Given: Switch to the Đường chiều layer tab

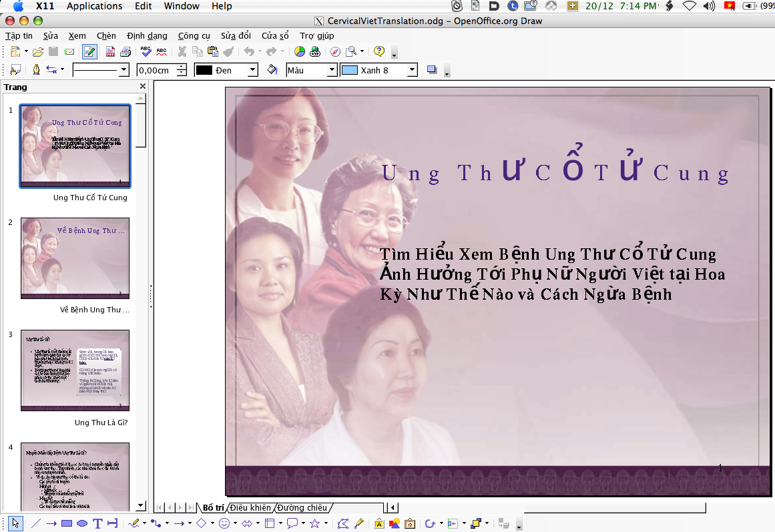Looking at the screenshot, I should [x=302, y=508].
